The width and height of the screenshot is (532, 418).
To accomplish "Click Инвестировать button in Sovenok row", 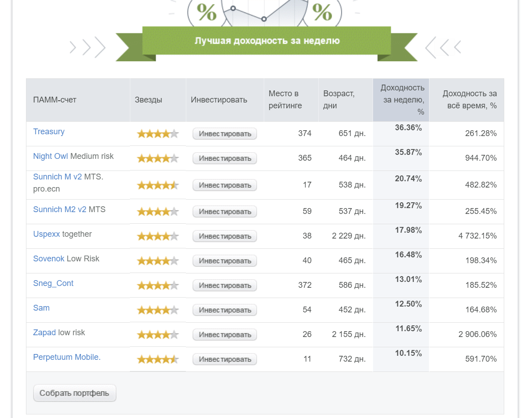I will pyautogui.click(x=225, y=261).
